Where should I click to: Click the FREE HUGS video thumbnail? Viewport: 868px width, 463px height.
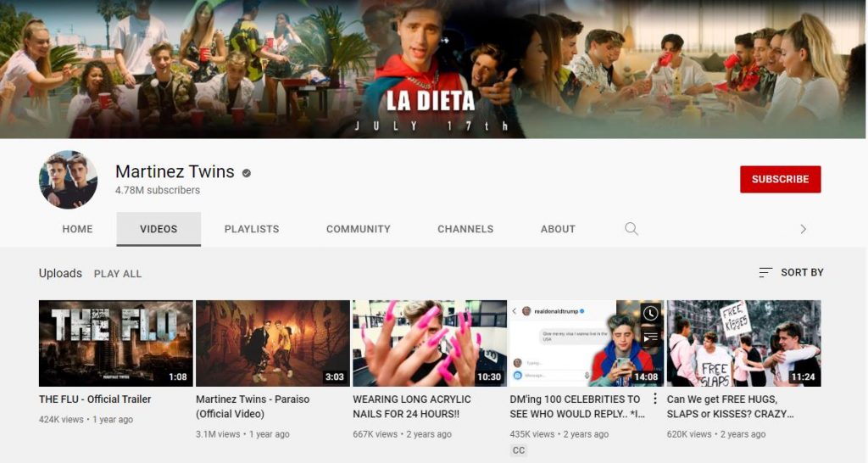744,343
